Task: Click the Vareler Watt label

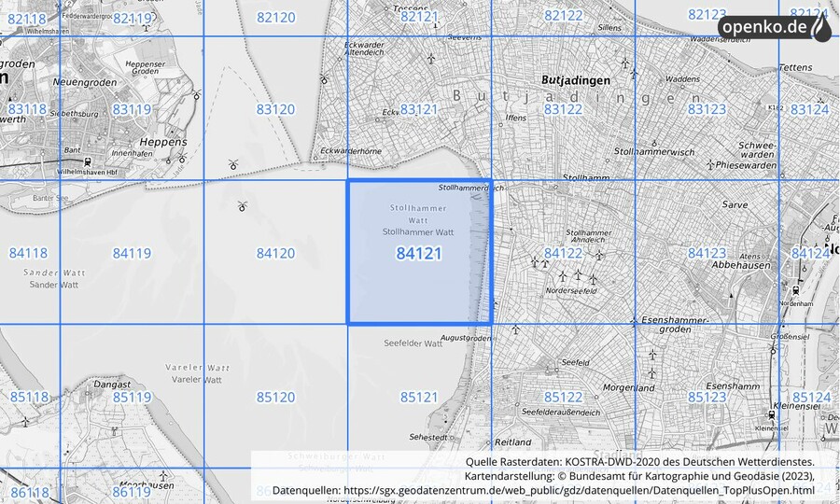Action: [197, 380]
